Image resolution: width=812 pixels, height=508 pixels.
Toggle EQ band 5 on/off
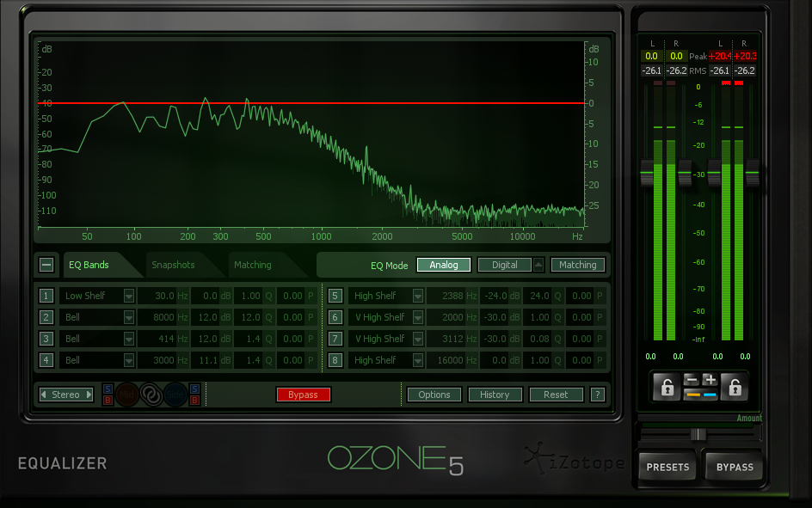[335, 296]
